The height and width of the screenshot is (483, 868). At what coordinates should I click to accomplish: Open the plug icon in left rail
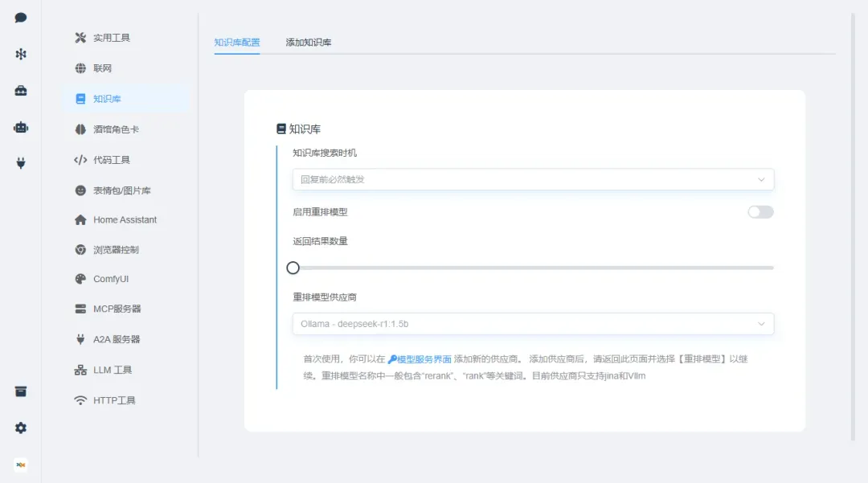tap(21, 163)
